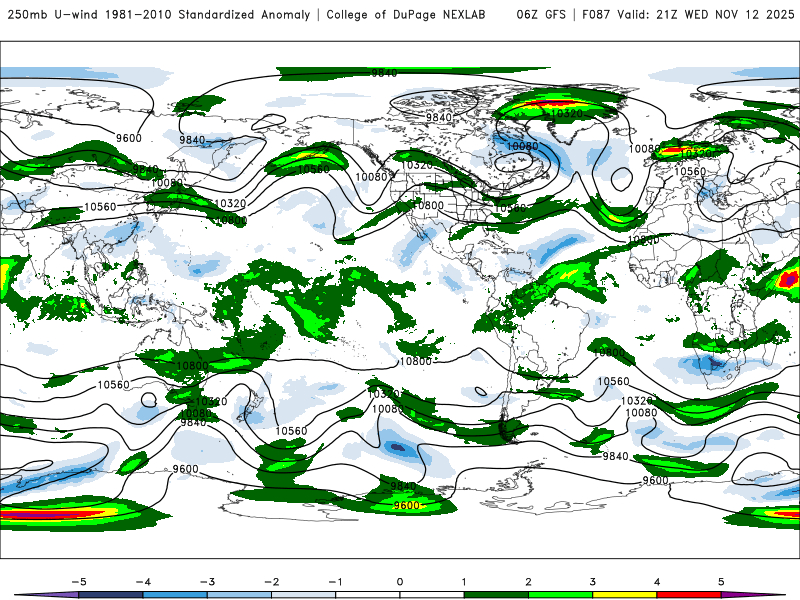The image size is (800, 600).
Task: Click the blue -4 to -3 colorbar segment
Action: 175,595
